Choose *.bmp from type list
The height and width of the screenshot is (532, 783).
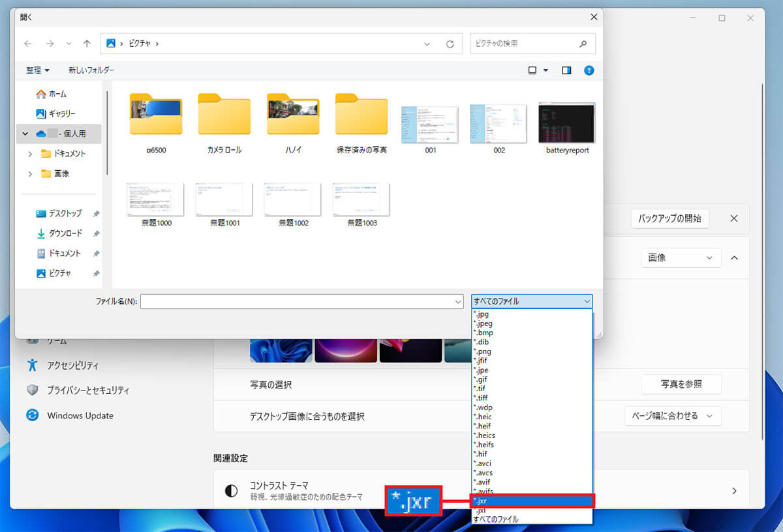[x=531, y=332]
